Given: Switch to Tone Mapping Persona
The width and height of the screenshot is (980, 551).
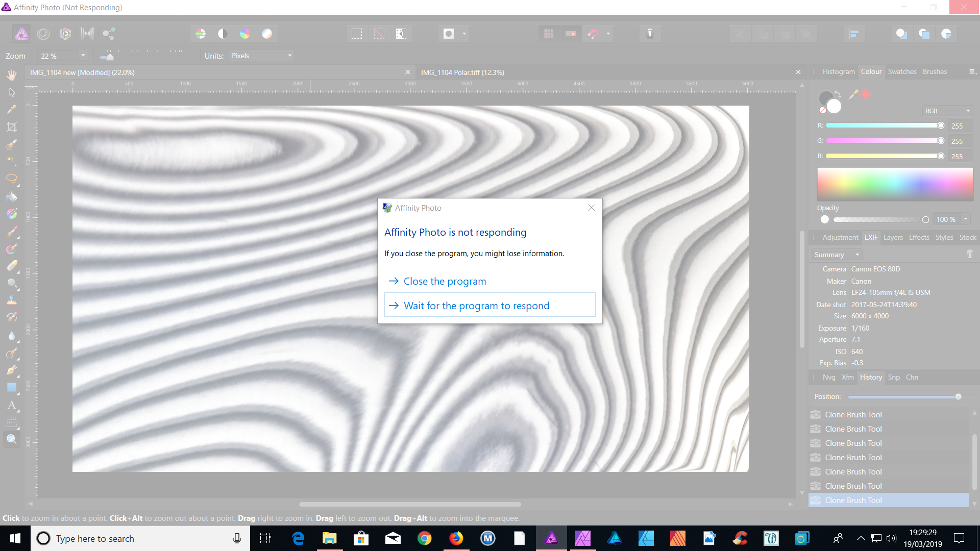Looking at the screenshot, I should point(87,34).
